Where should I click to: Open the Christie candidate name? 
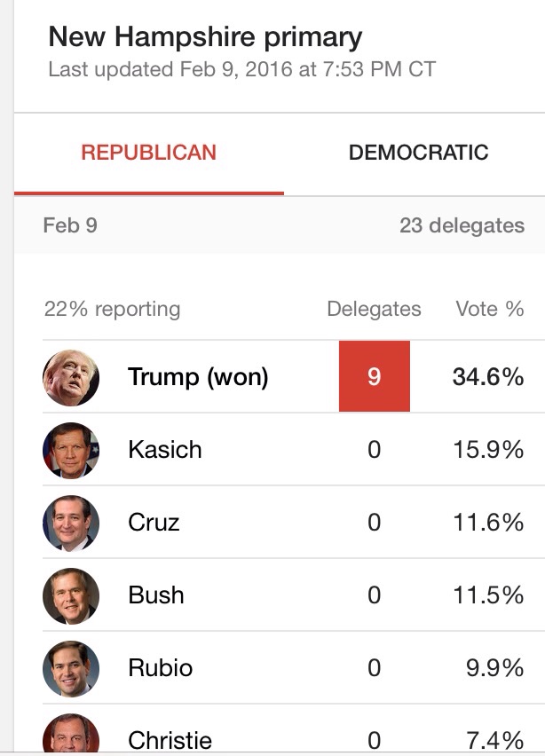coord(170,741)
